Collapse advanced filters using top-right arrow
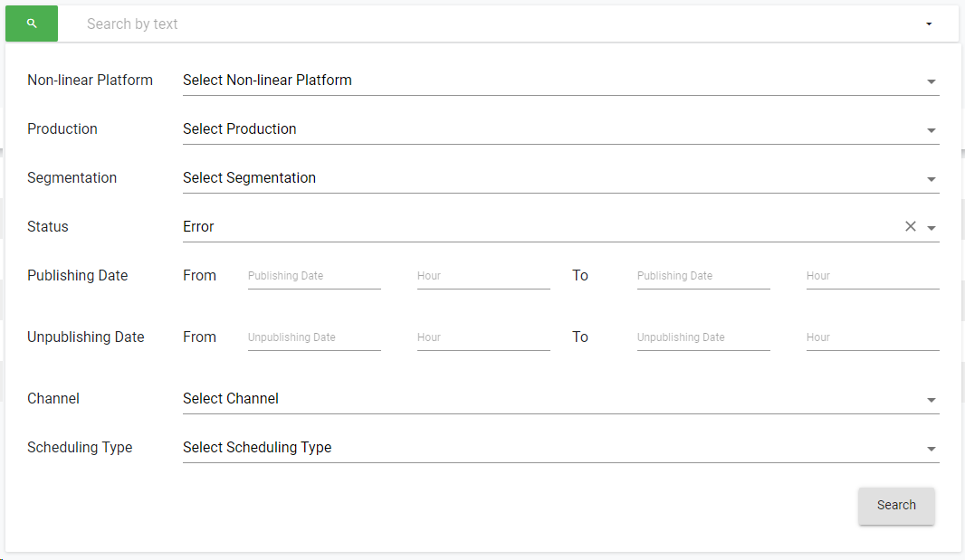The image size is (965, 560). [x=929, y=24]
